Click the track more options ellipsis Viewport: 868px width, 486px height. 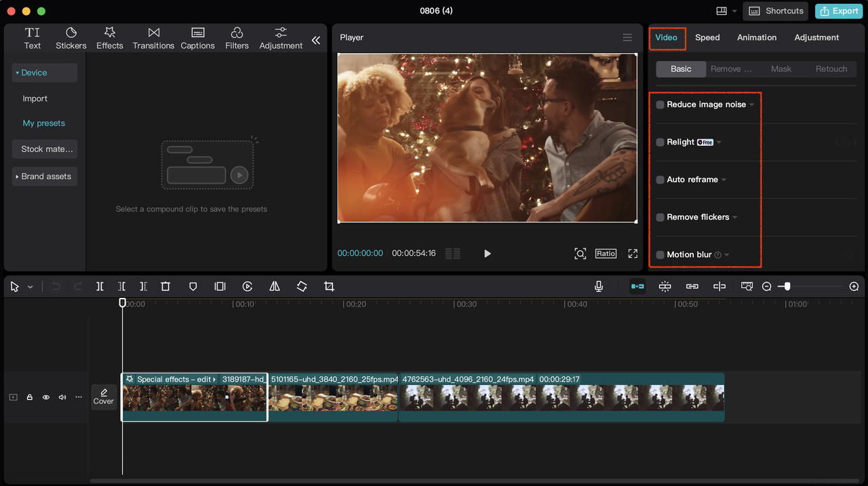(79, 397)
